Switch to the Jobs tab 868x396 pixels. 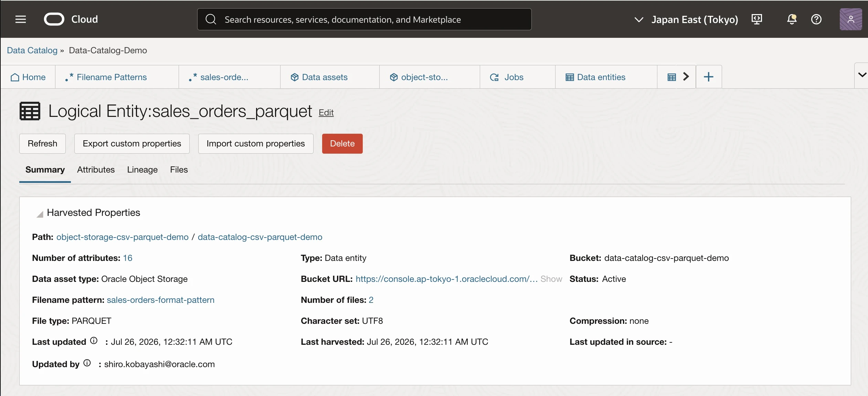click(518, 77)
